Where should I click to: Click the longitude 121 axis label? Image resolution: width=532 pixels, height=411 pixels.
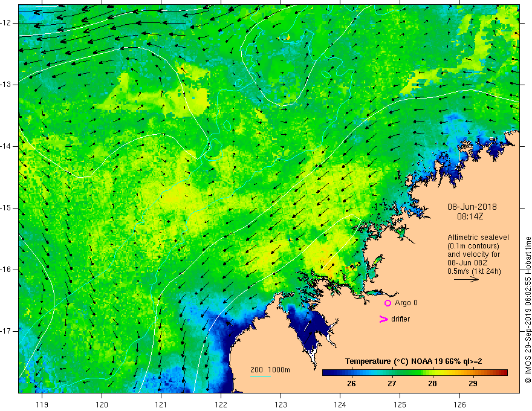[x=161, y=404]
